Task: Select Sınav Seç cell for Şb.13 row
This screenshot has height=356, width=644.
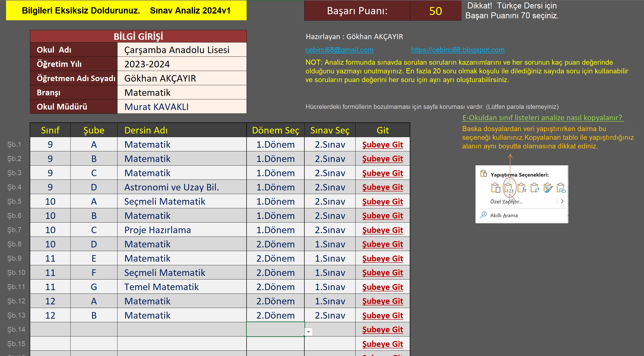Action: point(330,315)
